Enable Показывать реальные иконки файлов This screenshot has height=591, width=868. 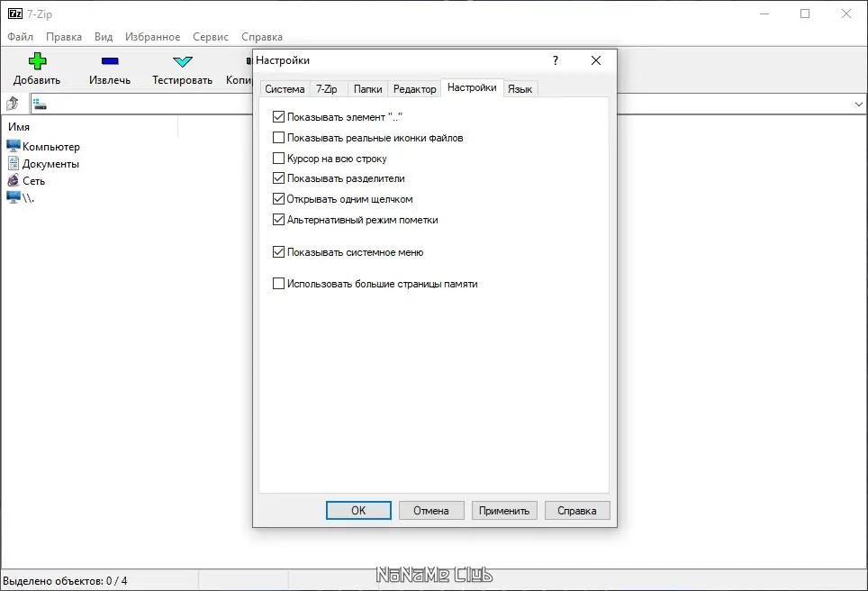[x=278, y=137]
